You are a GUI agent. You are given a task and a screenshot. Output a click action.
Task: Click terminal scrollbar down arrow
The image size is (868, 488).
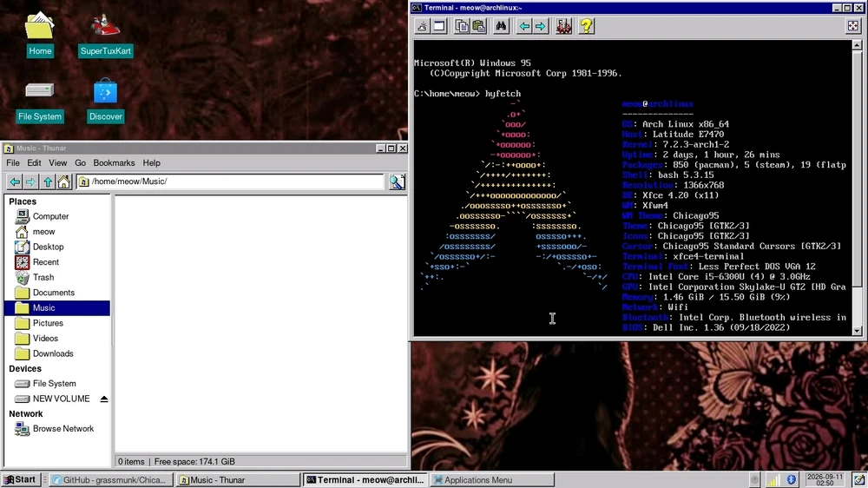point(857,331)
